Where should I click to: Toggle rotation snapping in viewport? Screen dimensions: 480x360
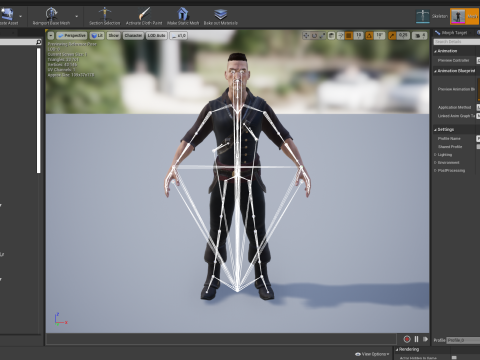(x=369, y=35)
